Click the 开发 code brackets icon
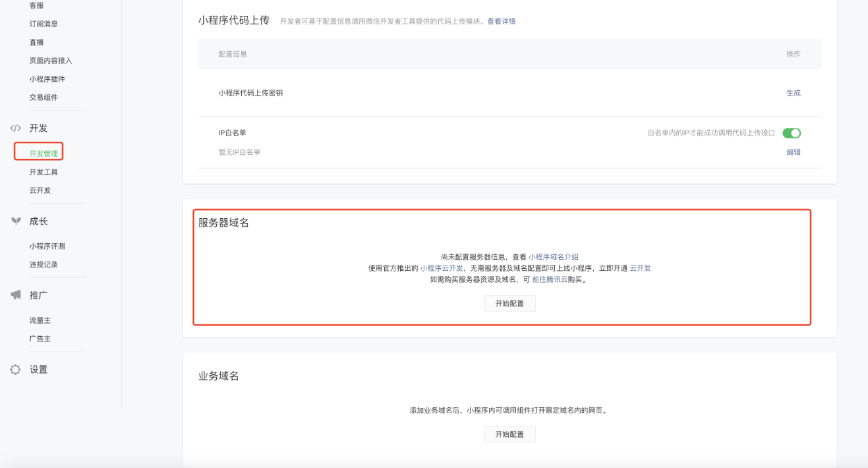Image resolution: width=868 pixels, height=468 pixels. pos(16,128)
